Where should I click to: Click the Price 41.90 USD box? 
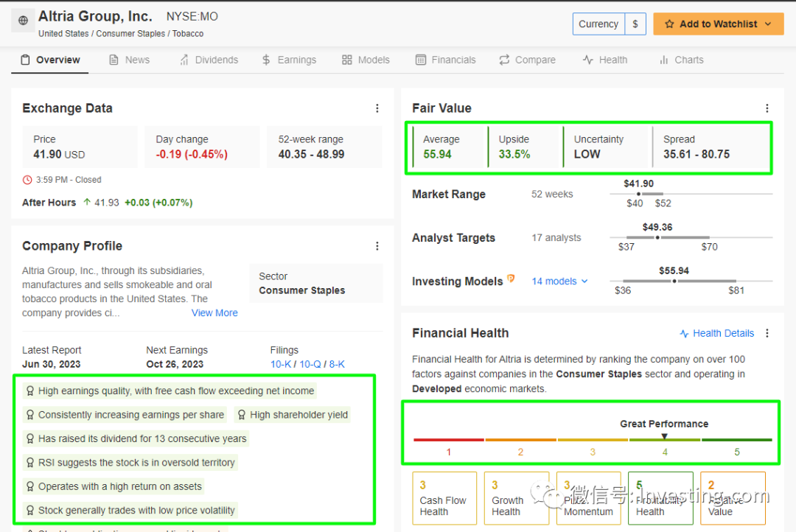tap(80, 147)
